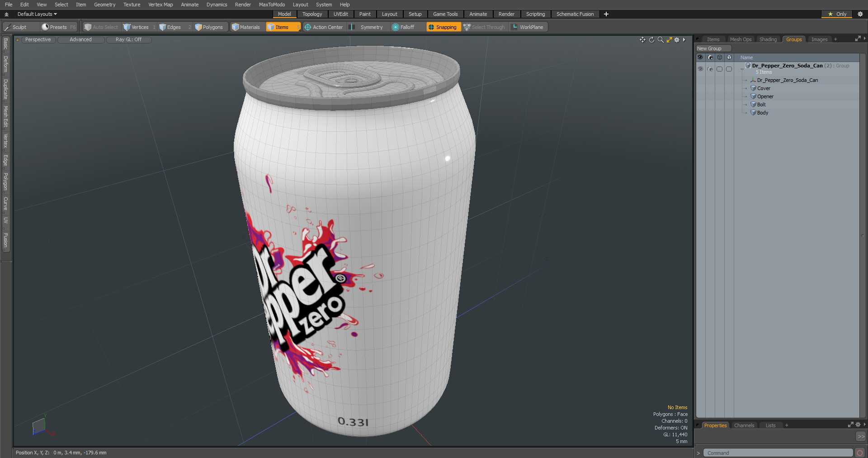Open Properties panel gear settings

[x=858, y=425]
